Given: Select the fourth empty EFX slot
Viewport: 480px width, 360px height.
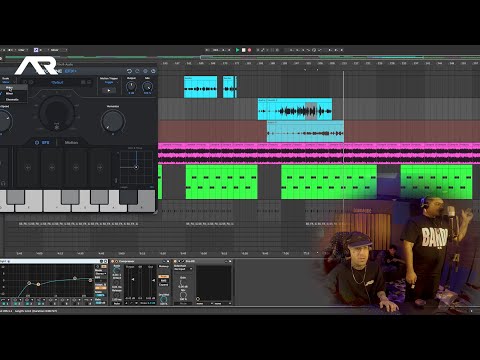Looking at the screenshot, I should 100,168.
